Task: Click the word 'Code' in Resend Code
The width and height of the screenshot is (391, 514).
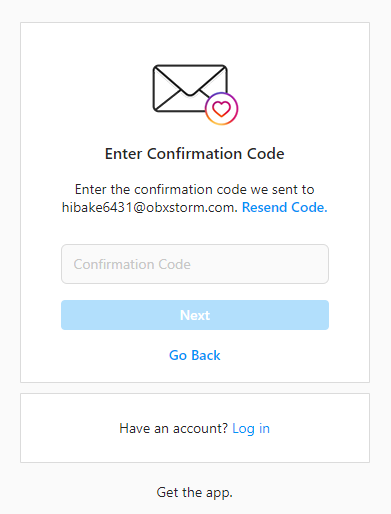Action: [x=309, y=207]
